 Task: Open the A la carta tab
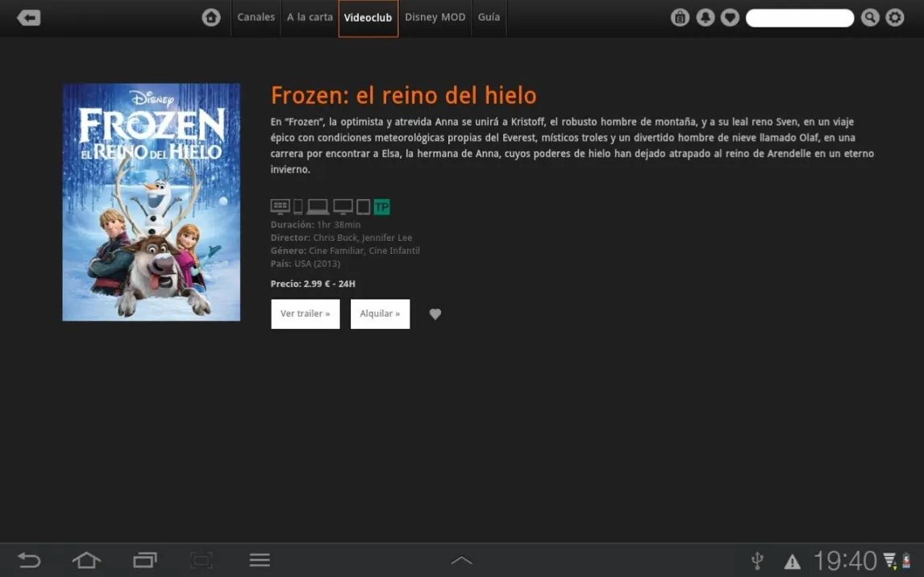click(x=310, y=17)
